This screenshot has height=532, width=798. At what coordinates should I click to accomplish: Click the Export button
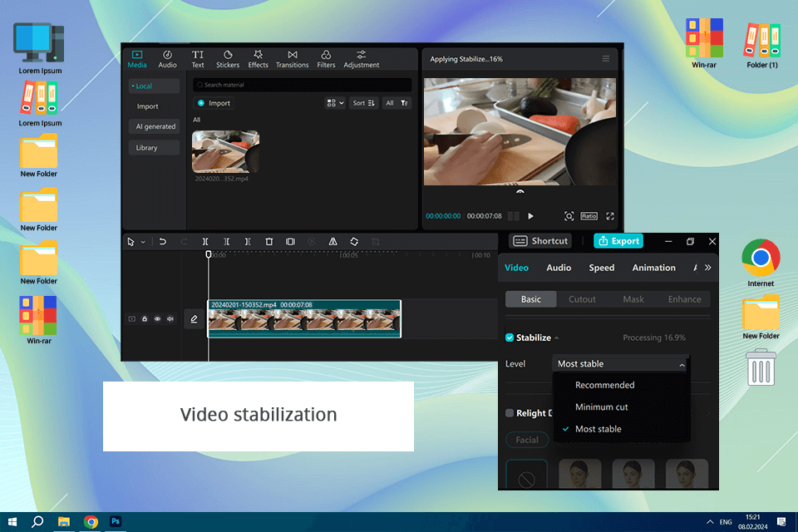click(618, 241)
